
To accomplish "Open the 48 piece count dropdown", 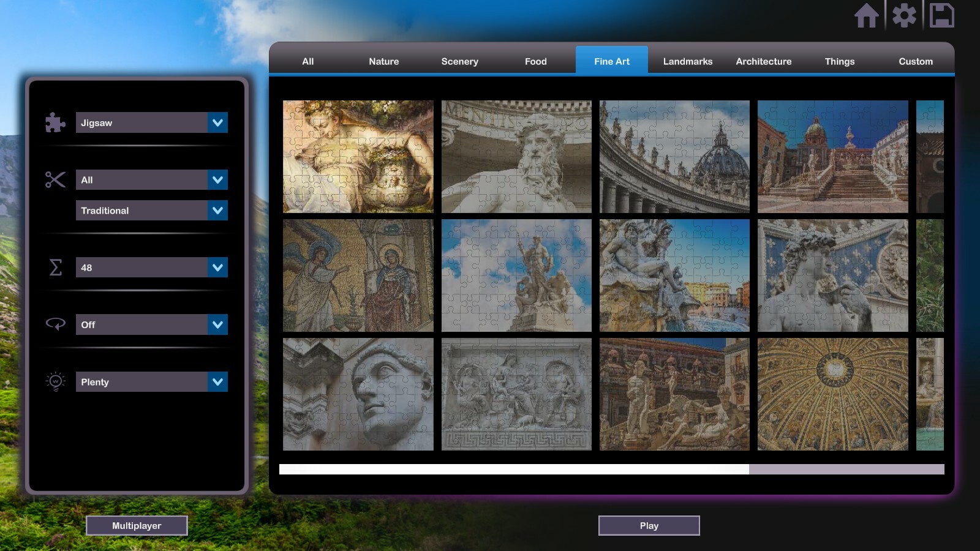I will click(x=151, y=268).
